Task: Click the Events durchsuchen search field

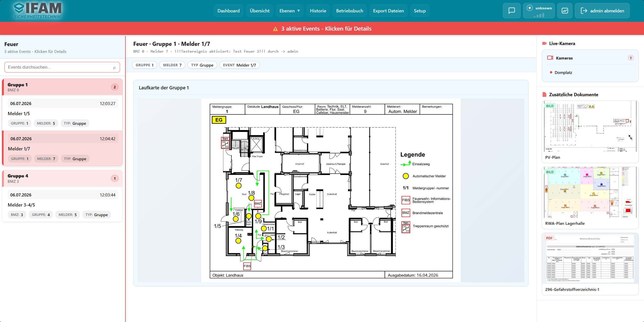Action: point(62,67)
